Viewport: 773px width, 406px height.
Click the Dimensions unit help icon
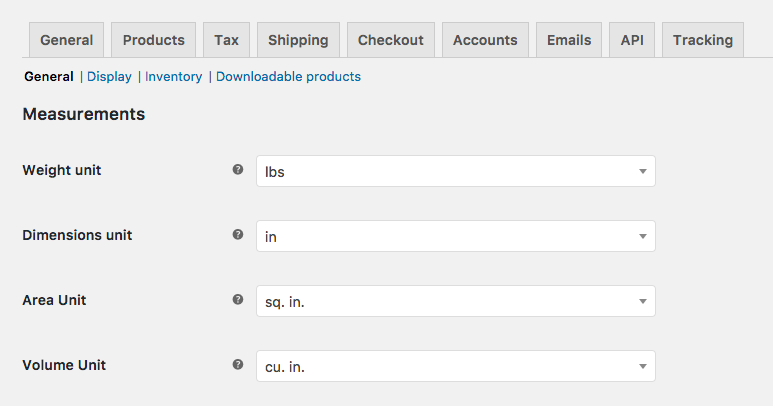[238, 235]
